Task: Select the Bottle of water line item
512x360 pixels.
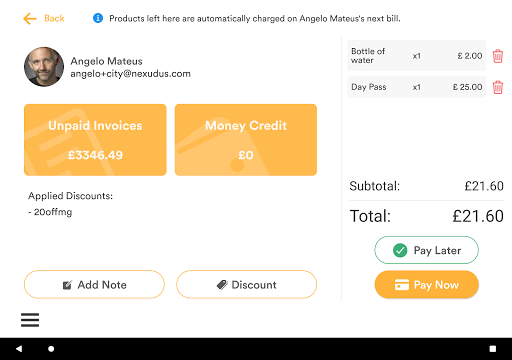Action: (416, 56)
